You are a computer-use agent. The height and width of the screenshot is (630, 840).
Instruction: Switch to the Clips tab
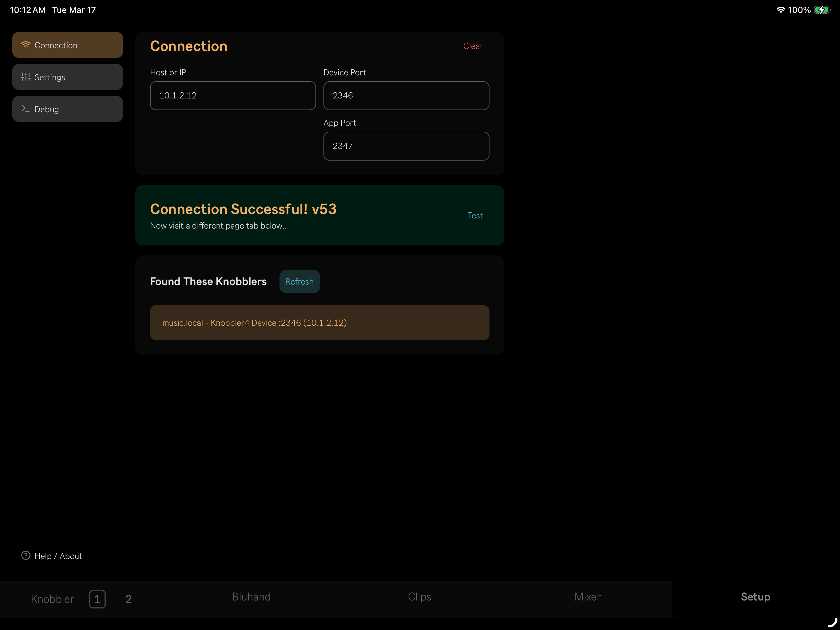419,596
